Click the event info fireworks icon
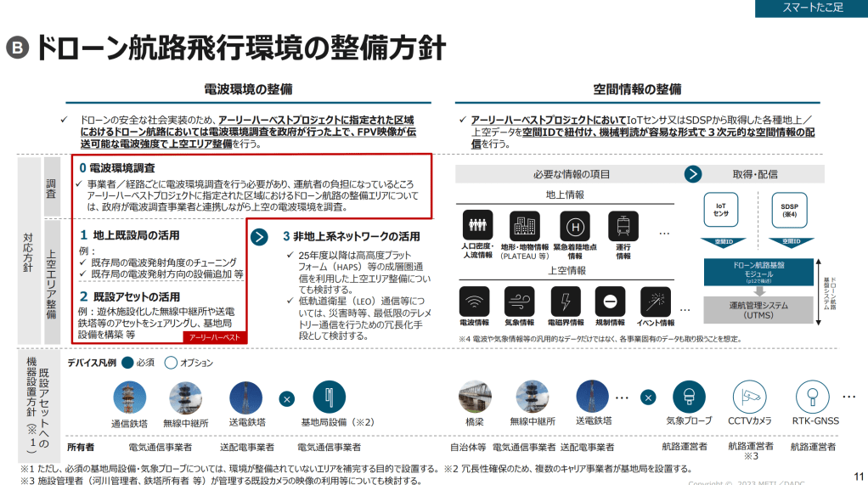The height and width of the screenshot is (485, 868). tap(655, 301)
